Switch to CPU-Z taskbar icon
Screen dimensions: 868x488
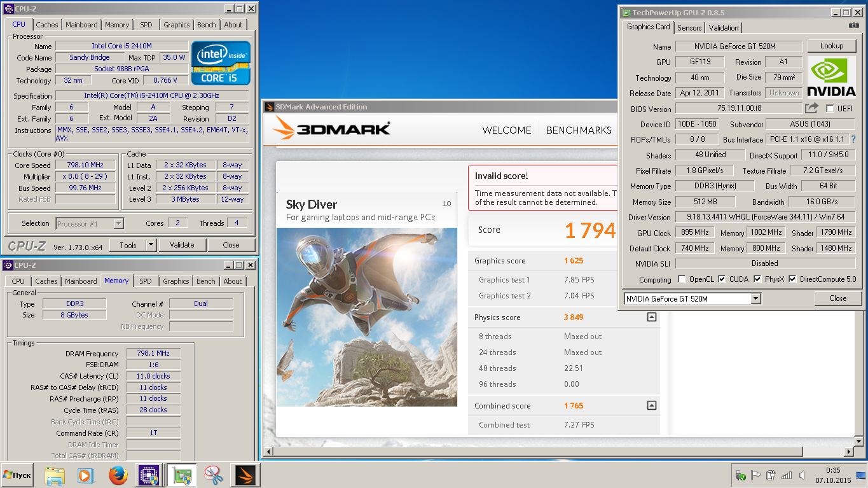pyautogui.click(x=149, y=475)
